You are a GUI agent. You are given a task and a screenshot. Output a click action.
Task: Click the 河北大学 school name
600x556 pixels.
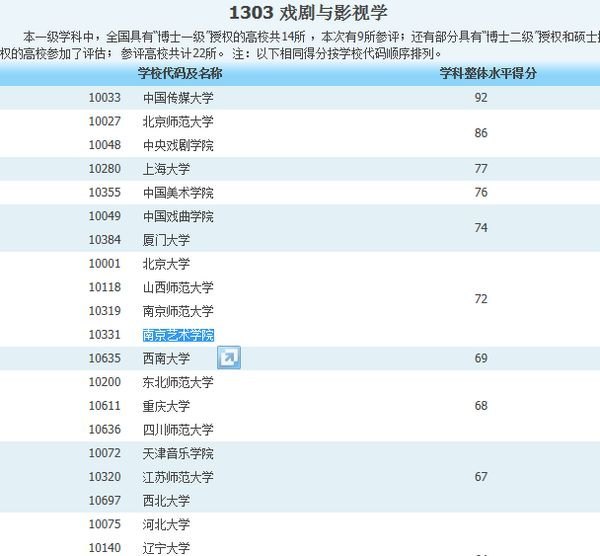point(166,524)
